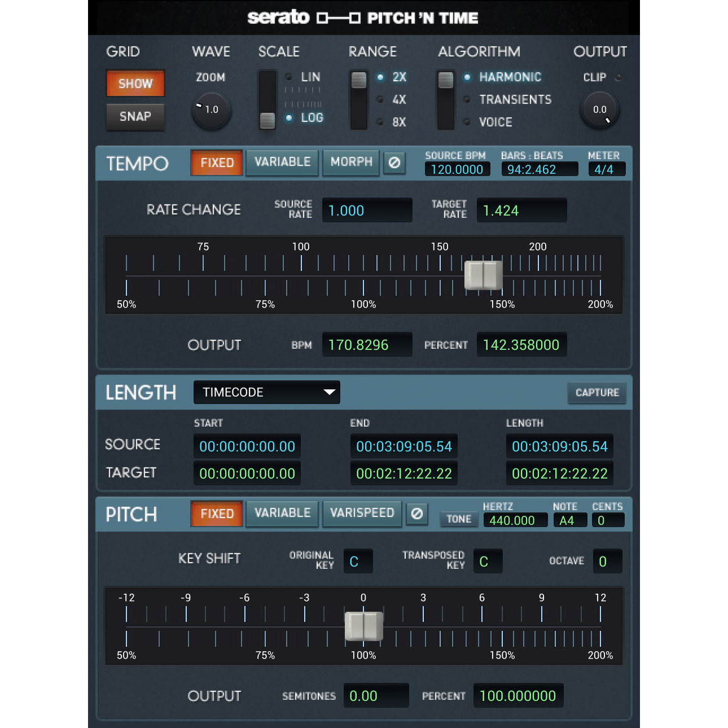This screenshot has width=728, height=728.
Task: Click the Snap button under Grid
Action: click(135, 117)
